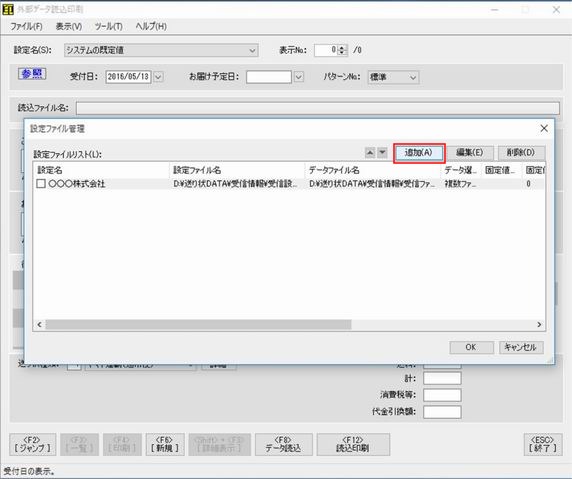The height and width of the screenshot is (479, 572).
Task: Click the horizontal scrollbar in the file list
Action: pyautogui.click(x=198, y=324)
